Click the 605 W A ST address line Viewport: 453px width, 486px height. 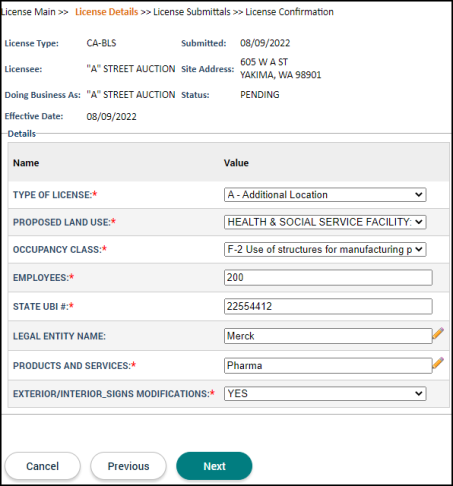pos(264,62)
